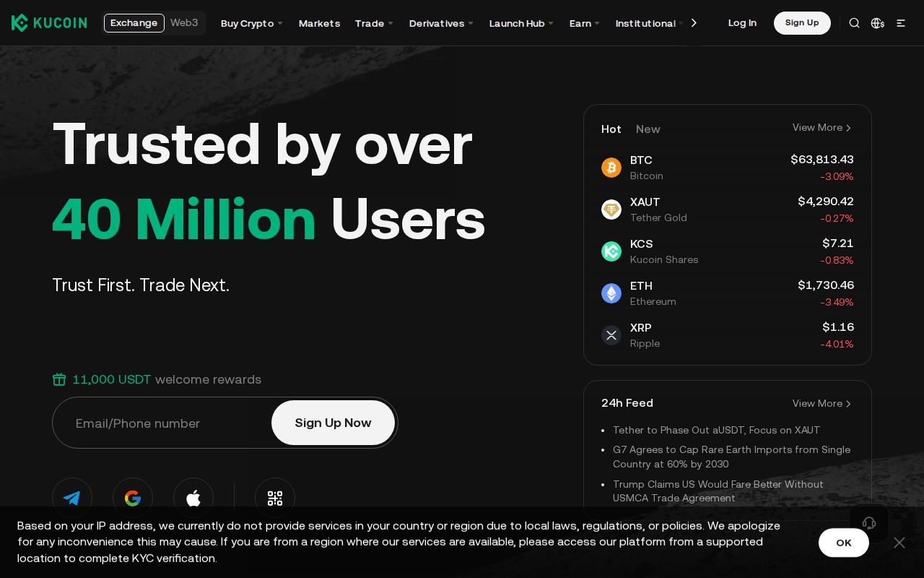Image resolution: width=924 pixels, height=578 pixels.
Task: Expand the Earn dropdown menu
Action: click(x=585, y=23)
